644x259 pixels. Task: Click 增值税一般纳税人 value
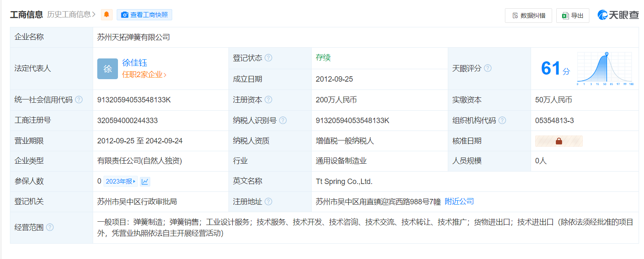pos(345,141)
